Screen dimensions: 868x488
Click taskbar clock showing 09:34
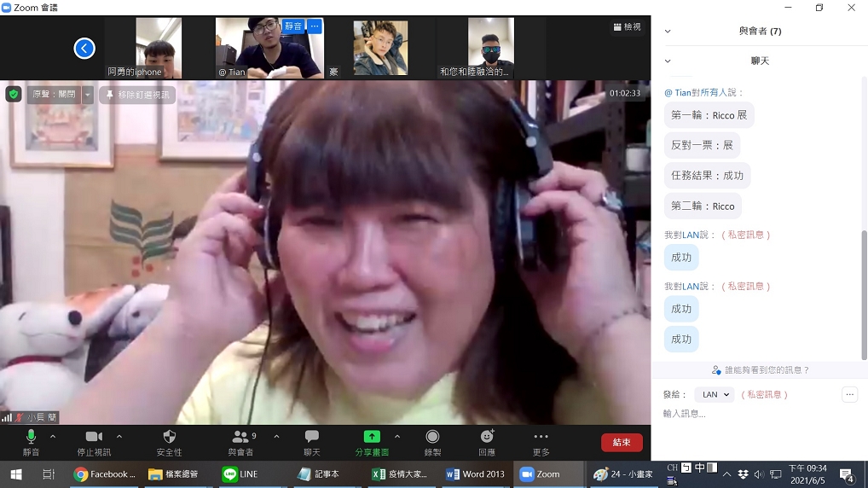(x=807, y=474)
